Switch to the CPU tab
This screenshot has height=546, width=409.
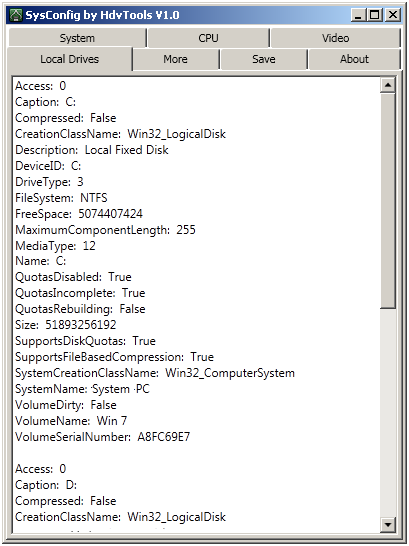pyautogui.click(x=209, y=38)
